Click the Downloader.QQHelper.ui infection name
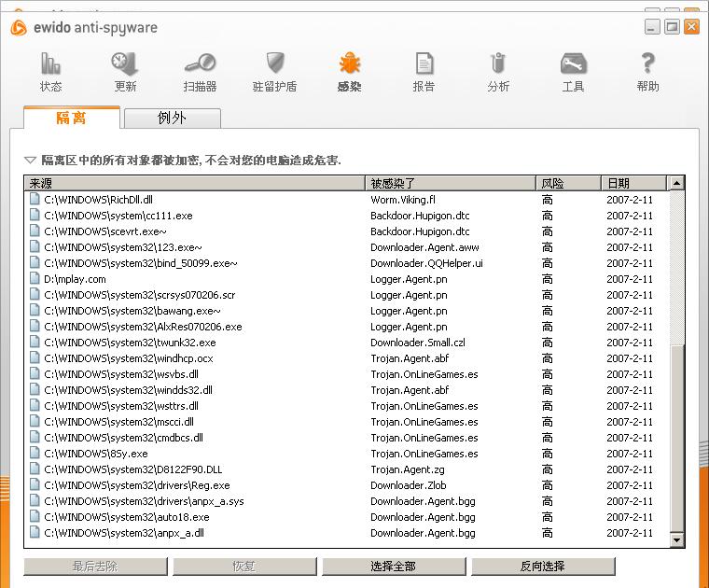This screenshot has height=588, width=709. coord(426,263)
